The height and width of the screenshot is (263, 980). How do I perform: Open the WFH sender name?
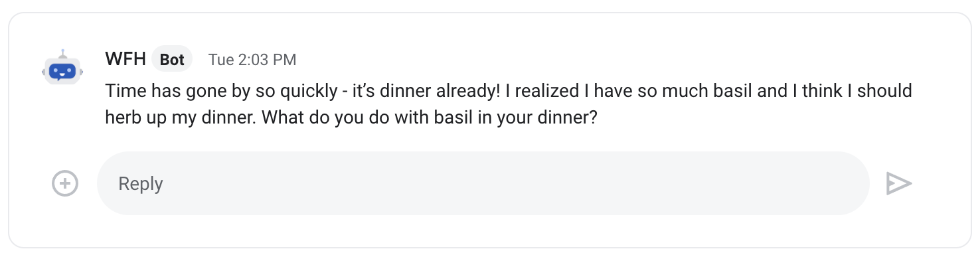125,59
